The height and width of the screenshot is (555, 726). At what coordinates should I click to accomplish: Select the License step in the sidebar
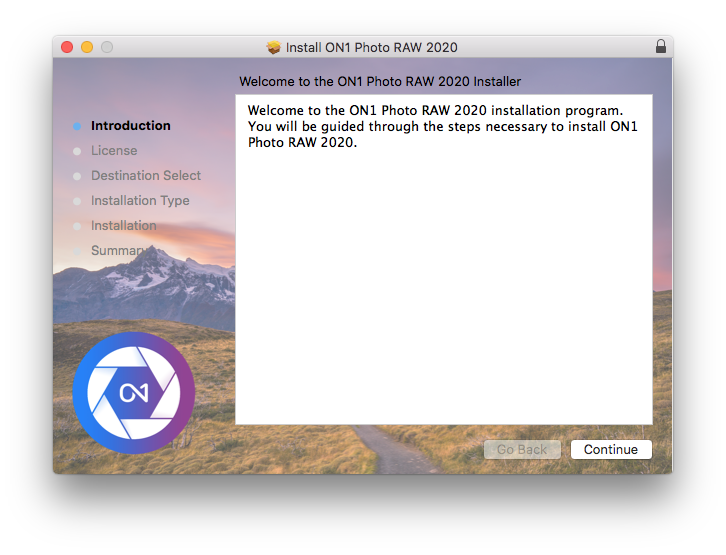114,151
